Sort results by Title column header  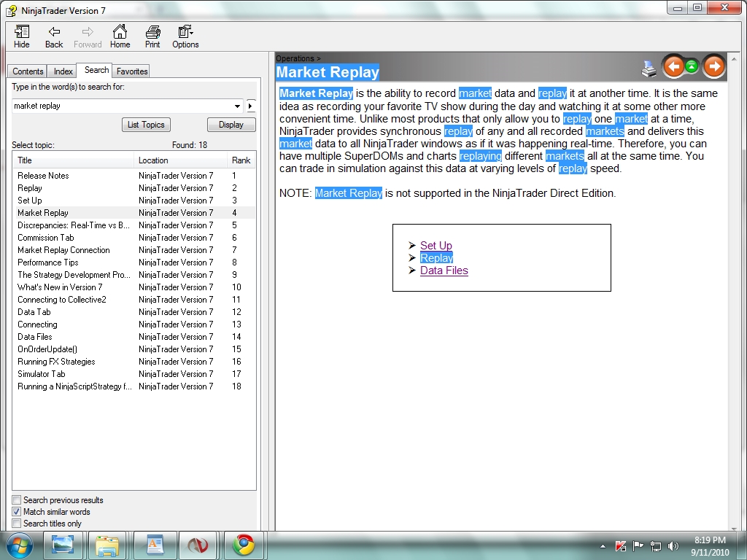[x=73, y=160]
